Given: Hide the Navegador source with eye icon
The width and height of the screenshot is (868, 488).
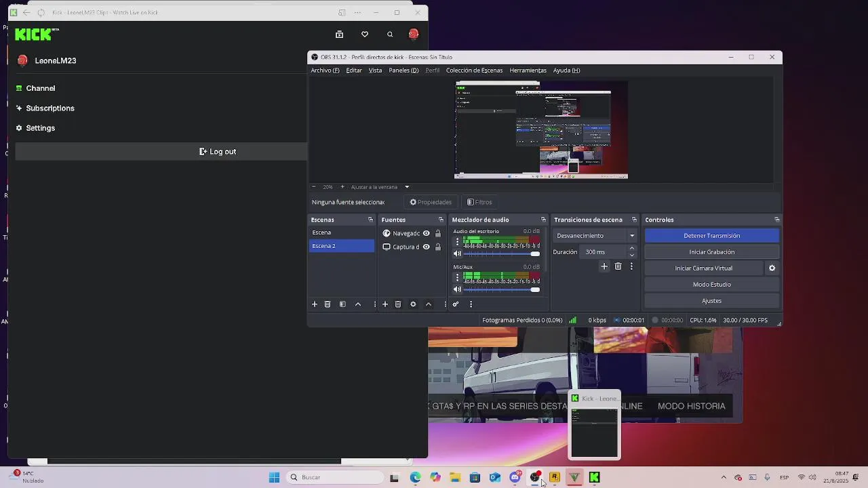Looking at the screenshot, I should pyautogui.click(x=427, y=233).
